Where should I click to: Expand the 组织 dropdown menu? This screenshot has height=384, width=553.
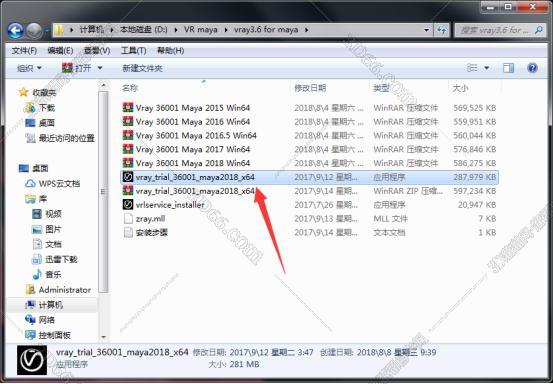39,68
